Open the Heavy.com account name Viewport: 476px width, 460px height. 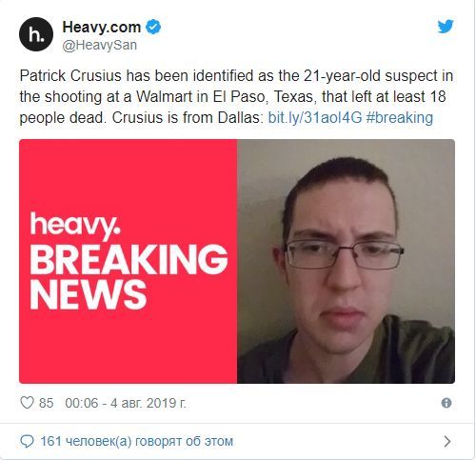[x=102, y=27]
